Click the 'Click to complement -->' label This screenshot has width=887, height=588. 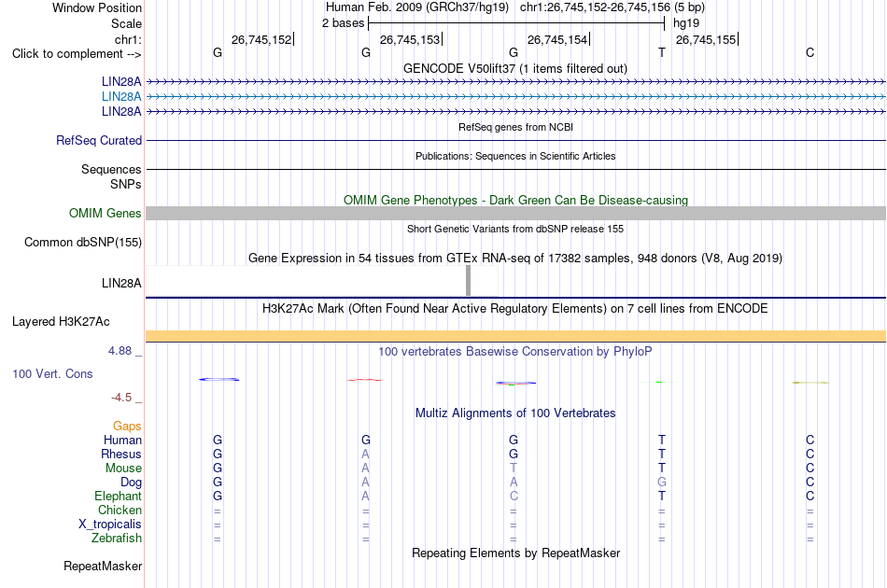(x=77, y=54)
